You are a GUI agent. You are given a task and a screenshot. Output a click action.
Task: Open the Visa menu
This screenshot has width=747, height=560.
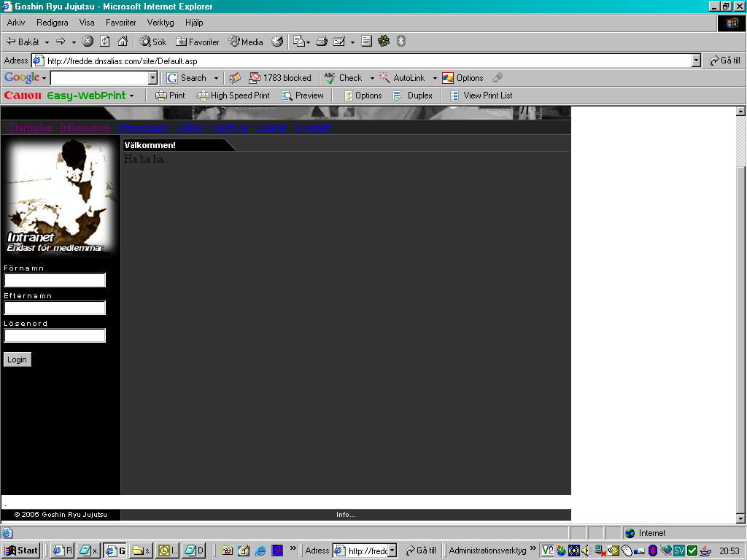[87, 23]
